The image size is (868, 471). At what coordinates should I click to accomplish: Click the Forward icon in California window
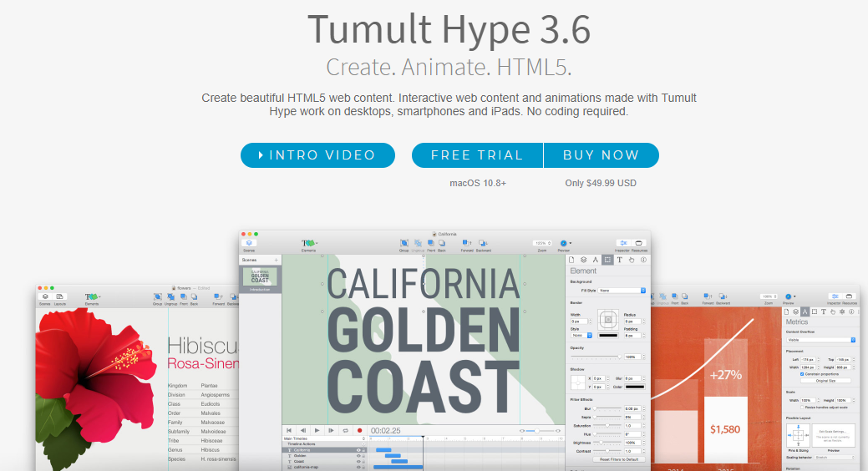(x=467, y=243)
